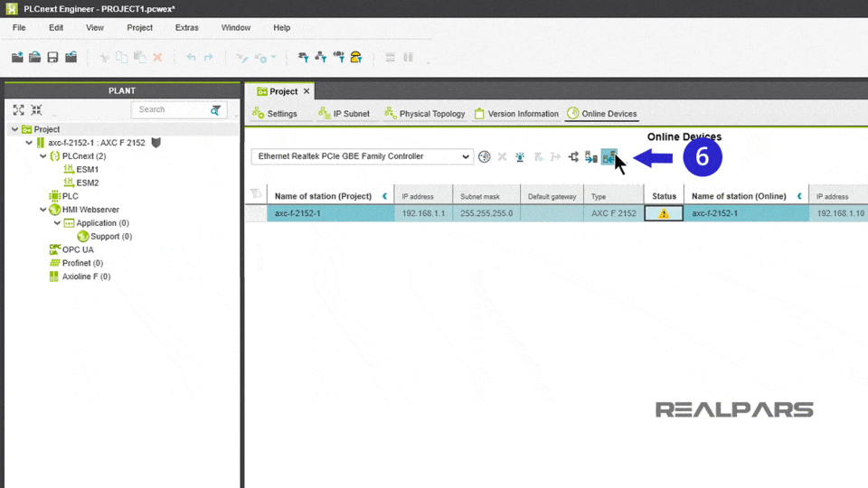Image resolution: width=868 pixels, height=488 pixels.
Task: Click the grey X icon beside scan
Action: pyautogui.click(x=502, y=157)
